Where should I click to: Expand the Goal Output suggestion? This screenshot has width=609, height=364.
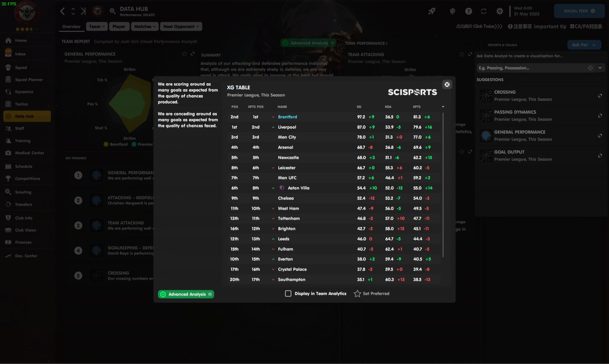(x=599, y=155)
